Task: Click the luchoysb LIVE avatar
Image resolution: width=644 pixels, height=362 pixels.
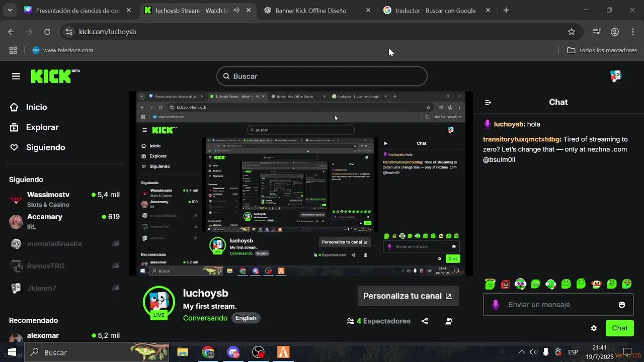Action: [x=159, y=303]
